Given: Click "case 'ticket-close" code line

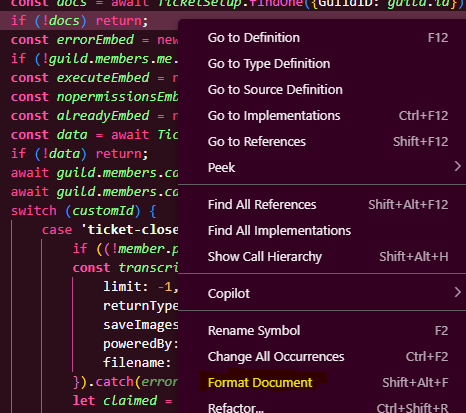Looking at the screenshot, I should [x=110, y=230].
